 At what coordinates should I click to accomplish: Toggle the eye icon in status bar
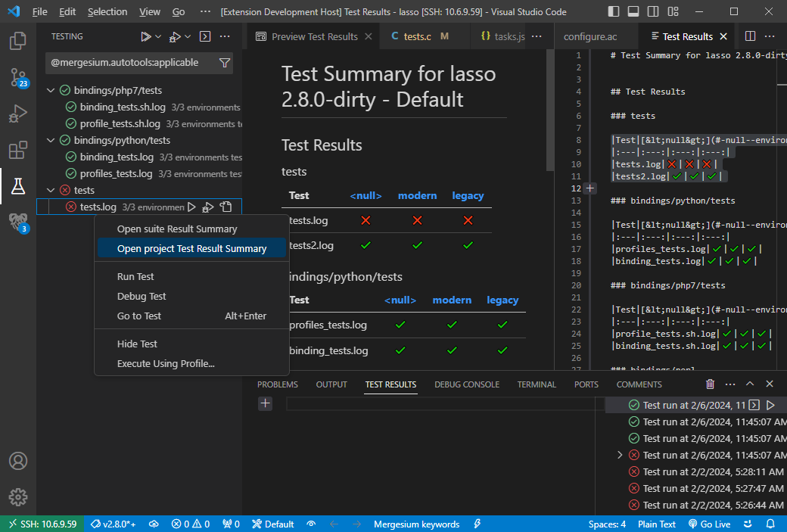pos(311,524)
